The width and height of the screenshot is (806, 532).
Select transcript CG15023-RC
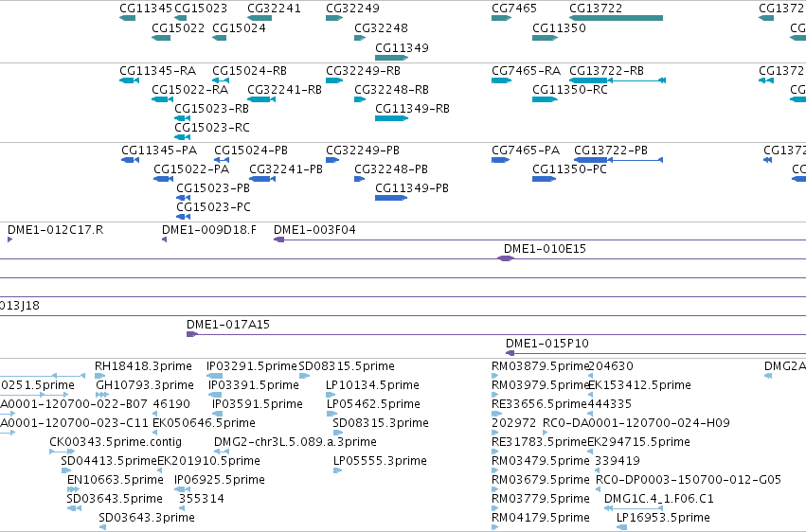point(212,128)
